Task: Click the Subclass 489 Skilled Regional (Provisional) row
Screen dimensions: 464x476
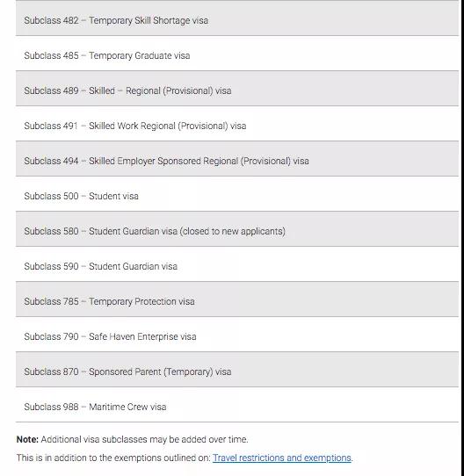Action: point(237,89)
